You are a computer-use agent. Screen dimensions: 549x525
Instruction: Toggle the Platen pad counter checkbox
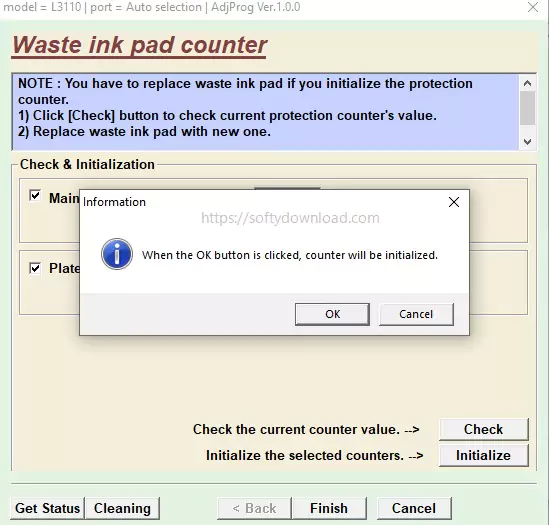click(x=35, y=268)
